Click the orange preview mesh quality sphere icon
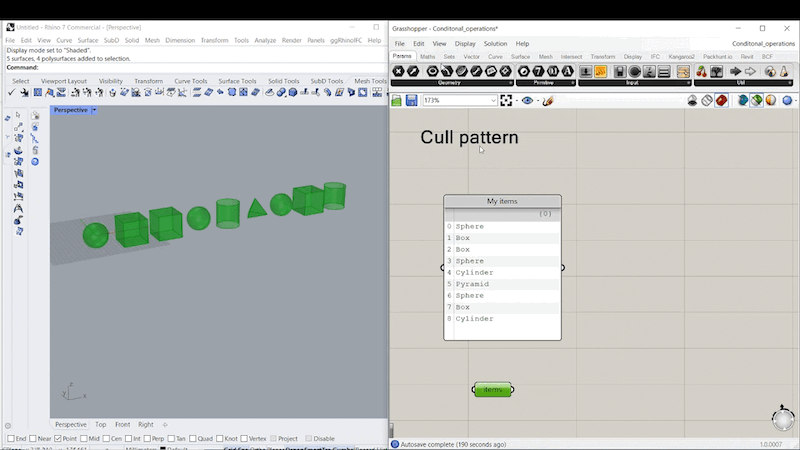The height and width of the screenshot is (450, 800). click(x=771, y=101)
